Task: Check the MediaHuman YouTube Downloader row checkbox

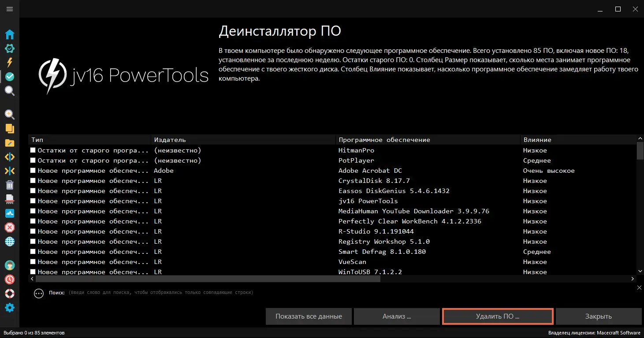Action: point(33,211)
